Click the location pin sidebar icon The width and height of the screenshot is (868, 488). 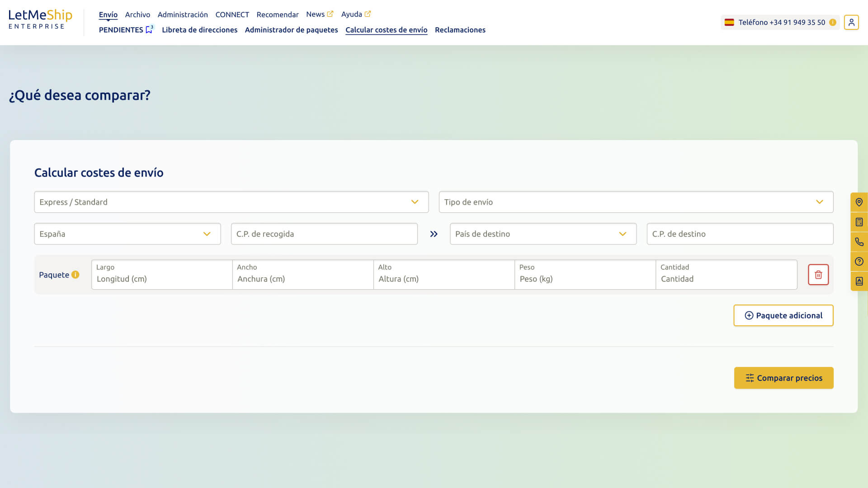[x=859, y=202]
